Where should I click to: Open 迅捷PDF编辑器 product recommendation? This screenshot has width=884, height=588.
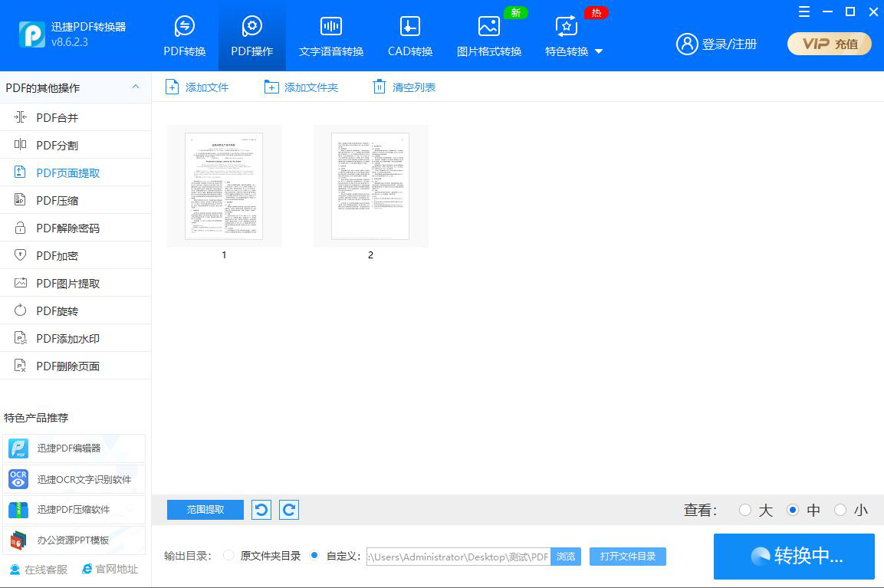74,448
